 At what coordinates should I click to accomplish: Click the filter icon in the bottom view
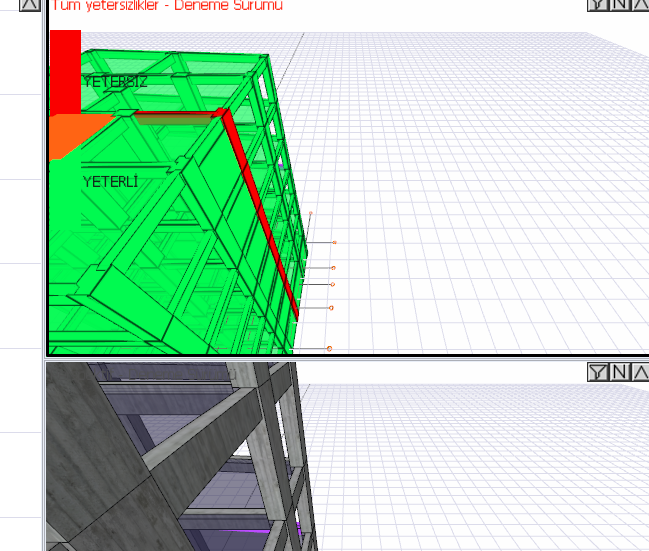coord(597,372)
